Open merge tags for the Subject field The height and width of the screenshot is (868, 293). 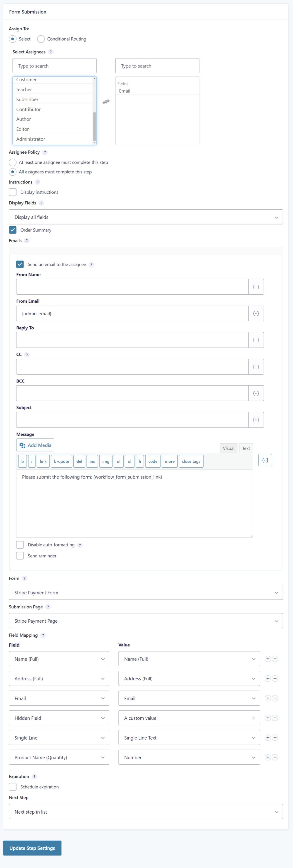[256, 420]
